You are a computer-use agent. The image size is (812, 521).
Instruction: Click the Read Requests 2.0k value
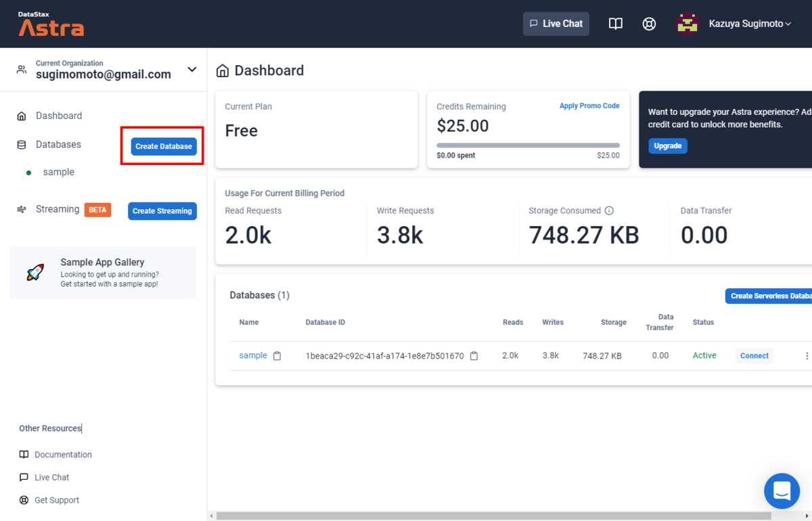(248, 235)
